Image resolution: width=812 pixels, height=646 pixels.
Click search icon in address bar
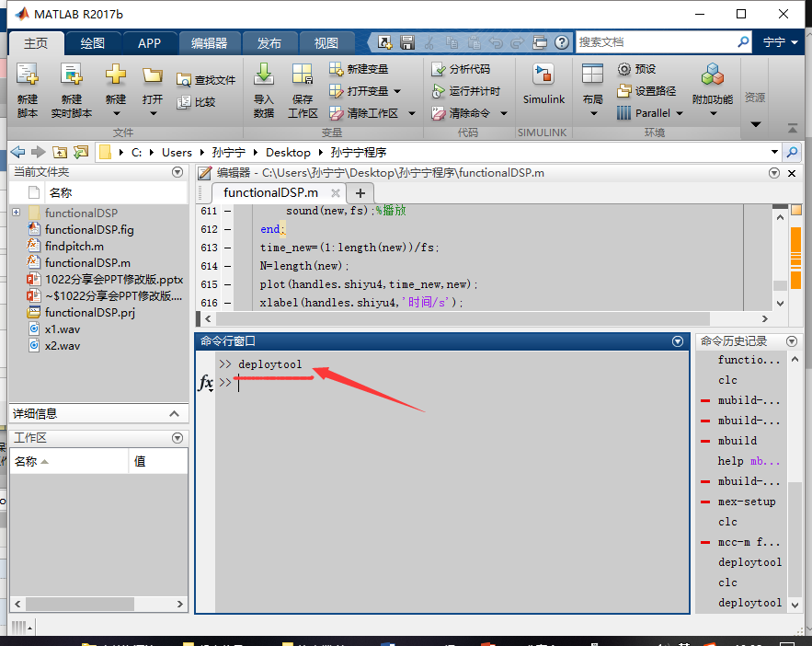792,153
